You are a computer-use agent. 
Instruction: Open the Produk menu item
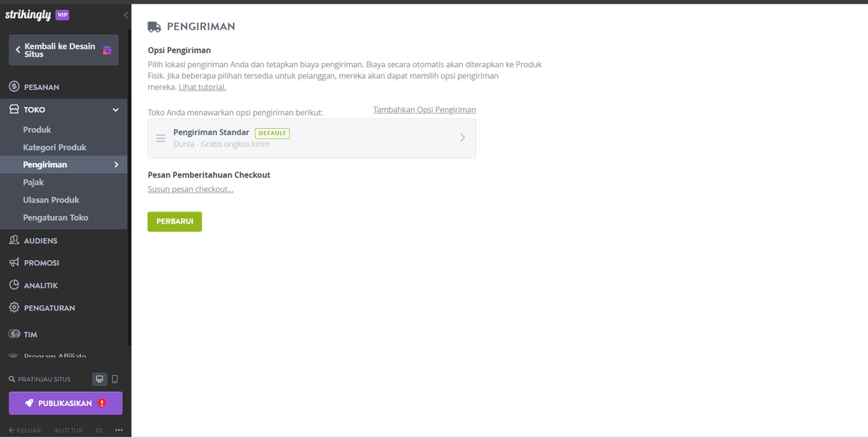(37, 130)
